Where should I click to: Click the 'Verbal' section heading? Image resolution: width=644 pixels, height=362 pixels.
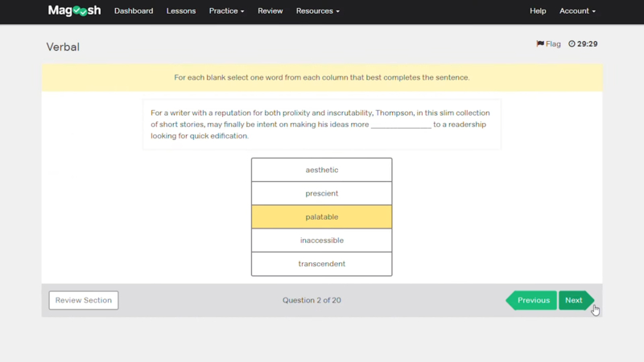pyautogui.click(x=63, y=47)
